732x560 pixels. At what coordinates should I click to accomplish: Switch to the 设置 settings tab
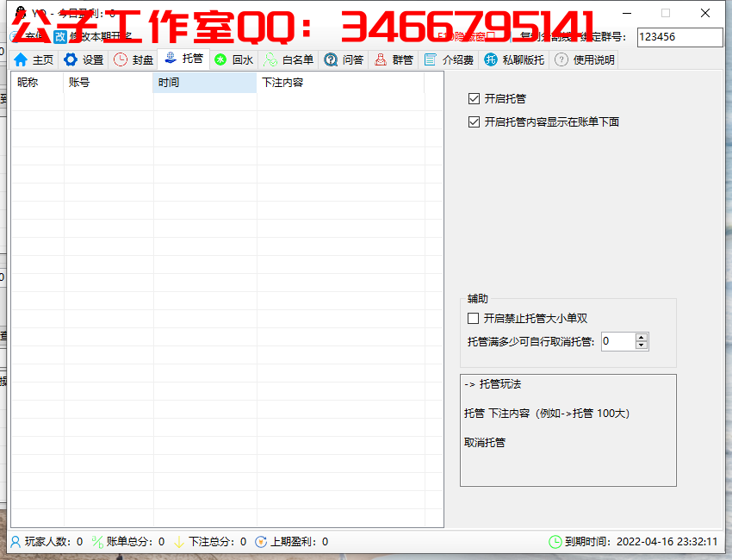[x=84, y=59]
